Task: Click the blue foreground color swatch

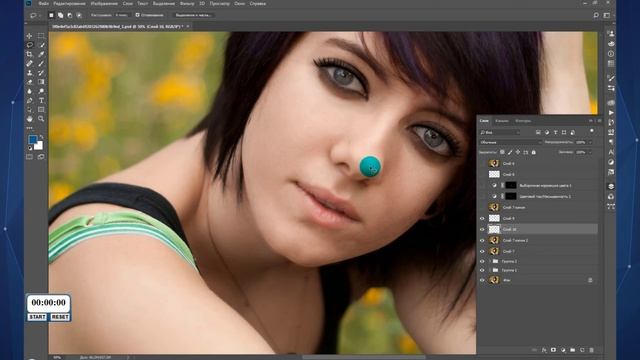Action: (33, 140)
